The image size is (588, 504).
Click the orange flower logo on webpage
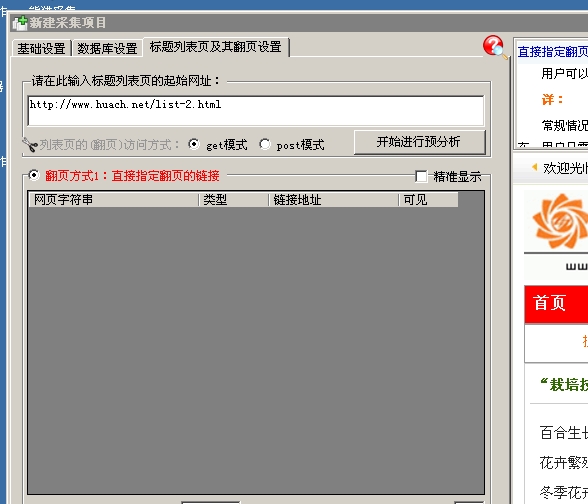pyautogui.click(x=560, y=220)
